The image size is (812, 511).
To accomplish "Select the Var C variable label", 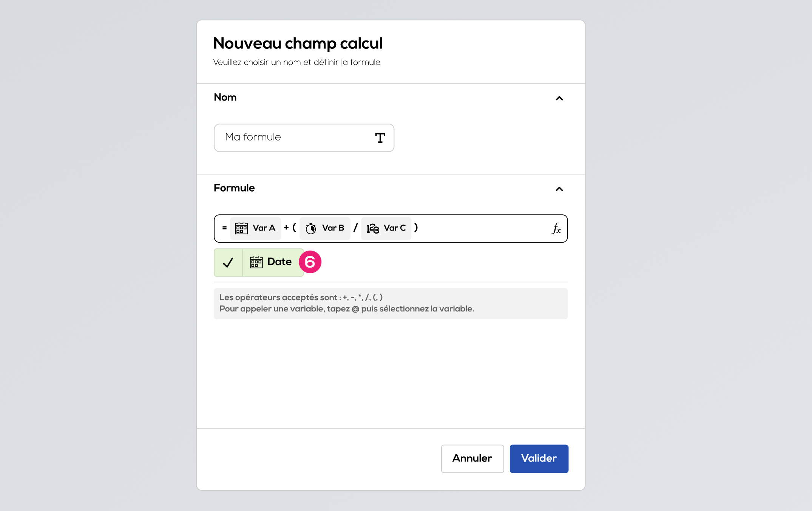I will tap(395, 228).
